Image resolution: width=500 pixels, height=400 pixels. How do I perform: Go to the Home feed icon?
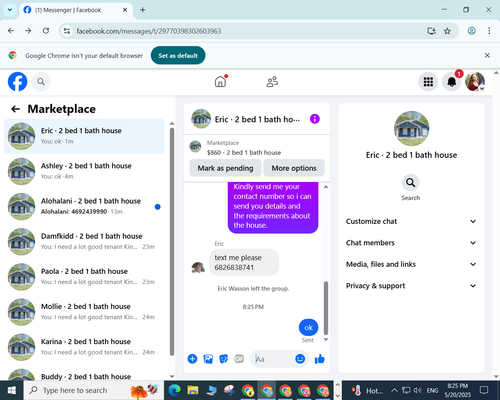pyautogui.click(x=220, y=81)
